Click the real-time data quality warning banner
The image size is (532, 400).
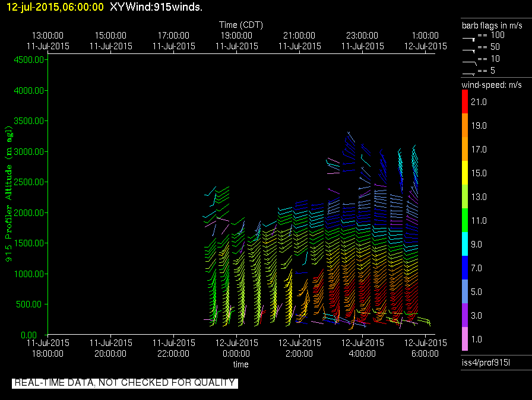pos(125,383)
